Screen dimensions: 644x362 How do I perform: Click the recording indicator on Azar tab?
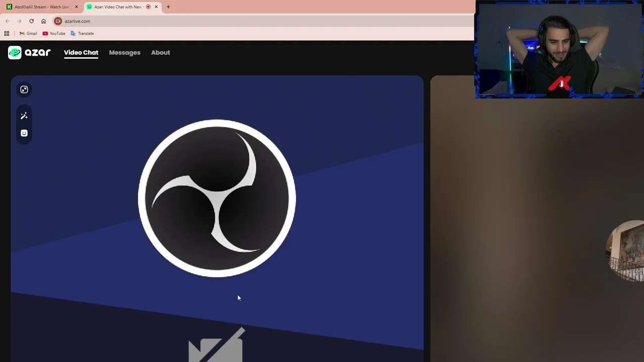pyautogui.click(x=148, y=7)
